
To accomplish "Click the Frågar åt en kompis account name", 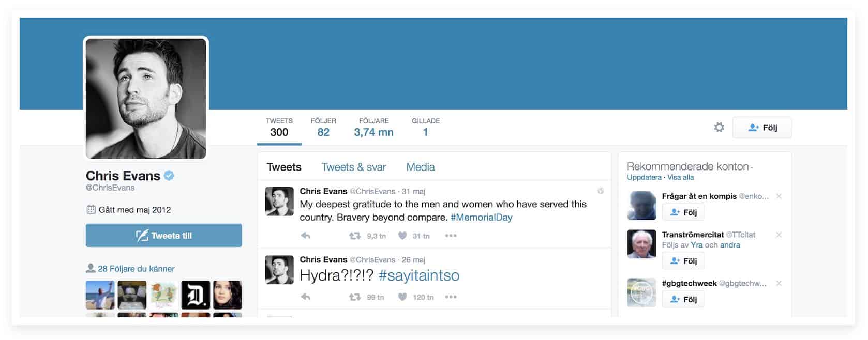I will [x=699, y=196].
